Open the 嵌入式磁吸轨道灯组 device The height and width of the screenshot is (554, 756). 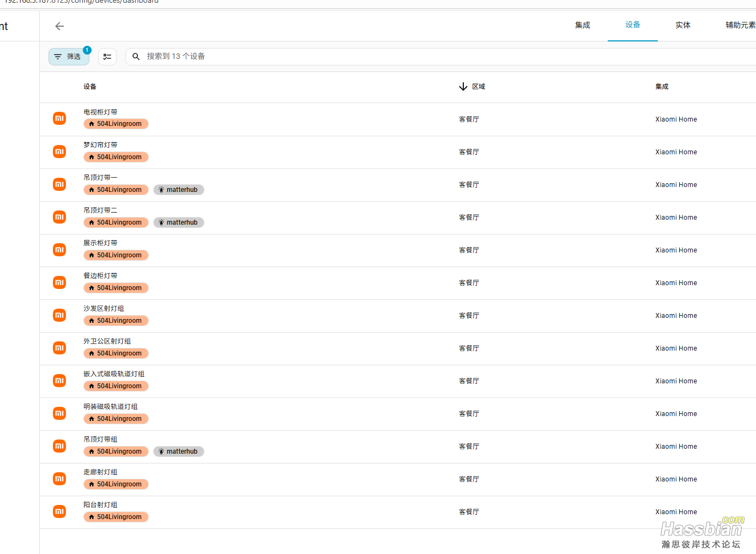(114, 374)
